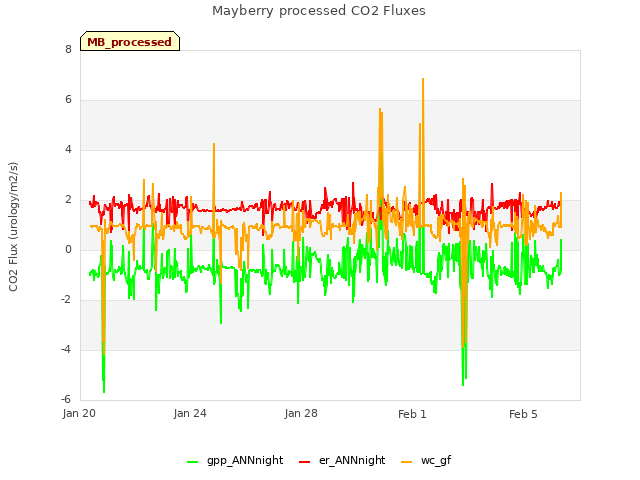This screenshot has height=480, width=640.
Task: Select the MB_processed label box
Action: (130, 42)
